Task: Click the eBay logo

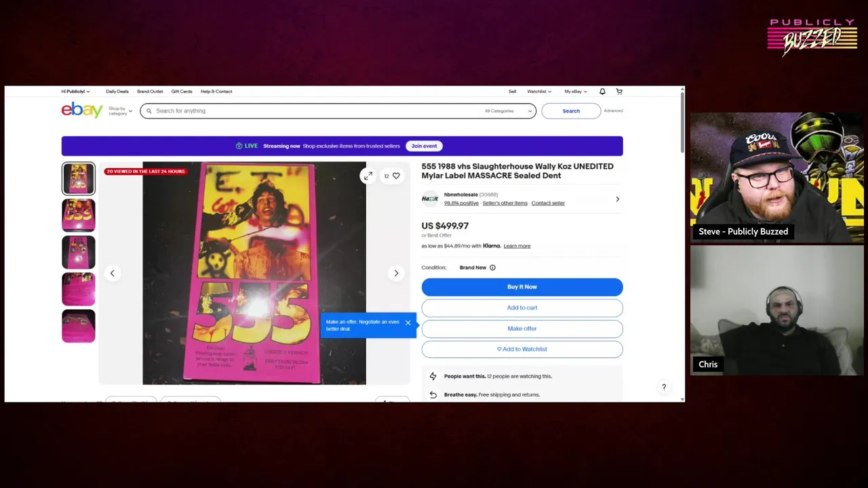Action: (82, 110)
